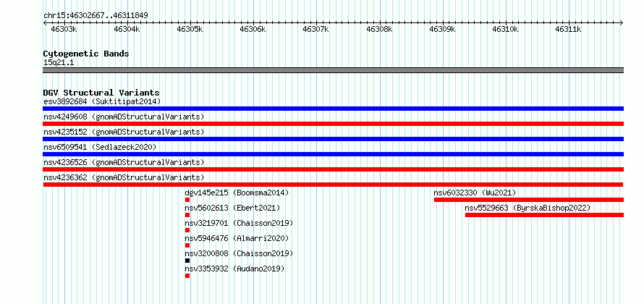Click the nsv4249608 variant label

(x=124, y=117)
